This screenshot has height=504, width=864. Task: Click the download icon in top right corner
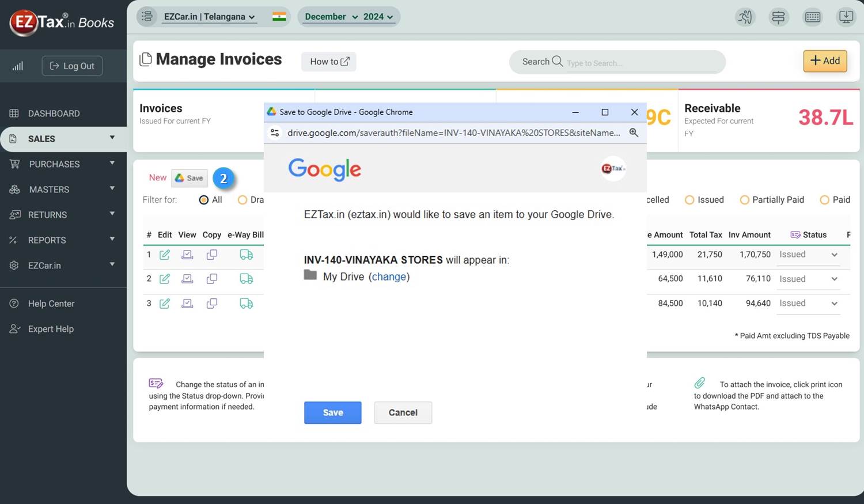click(846, 17)
